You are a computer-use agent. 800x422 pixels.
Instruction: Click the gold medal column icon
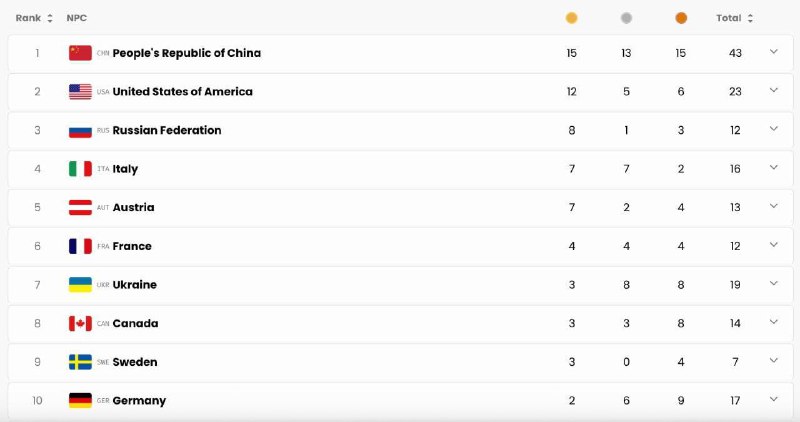(571, 18)
